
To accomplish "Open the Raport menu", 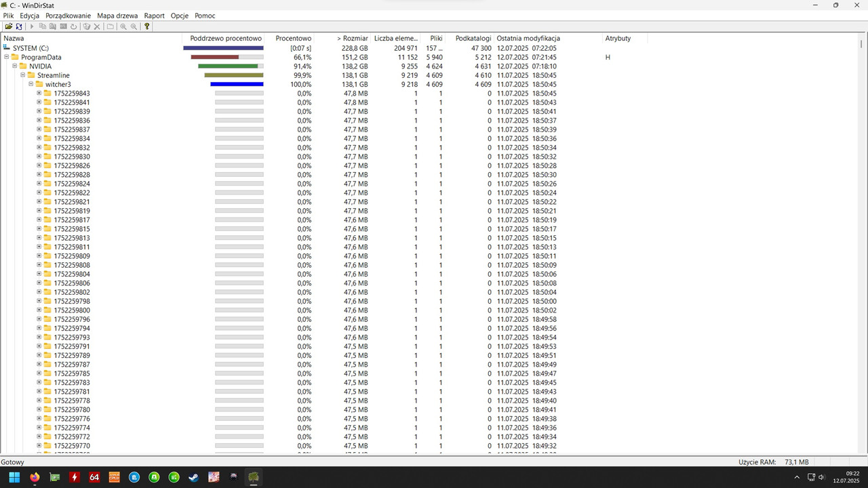I will tap(154, 16).
